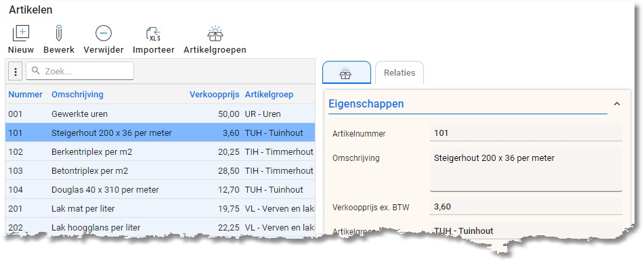Sort list by Verkoopprijs column header

[x=215, y=95]
